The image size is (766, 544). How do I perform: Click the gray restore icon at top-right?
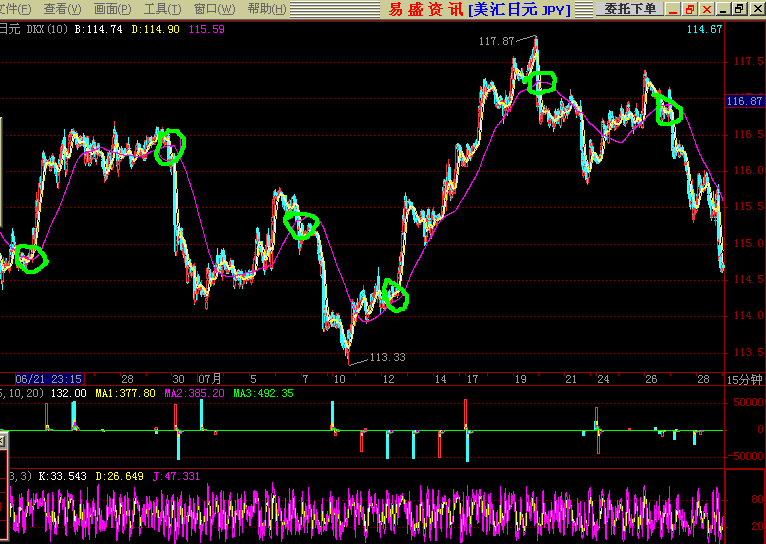click(738, 9)
